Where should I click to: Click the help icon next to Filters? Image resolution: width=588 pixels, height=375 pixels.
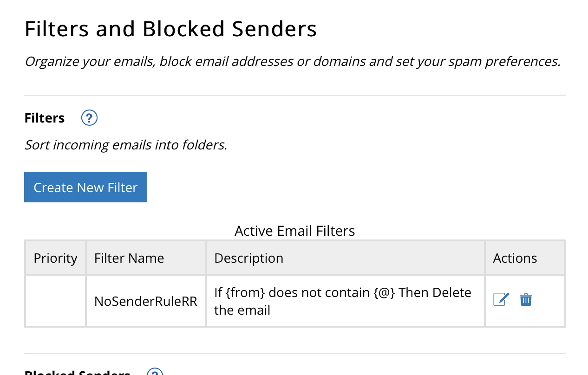(x=89, y=118)
